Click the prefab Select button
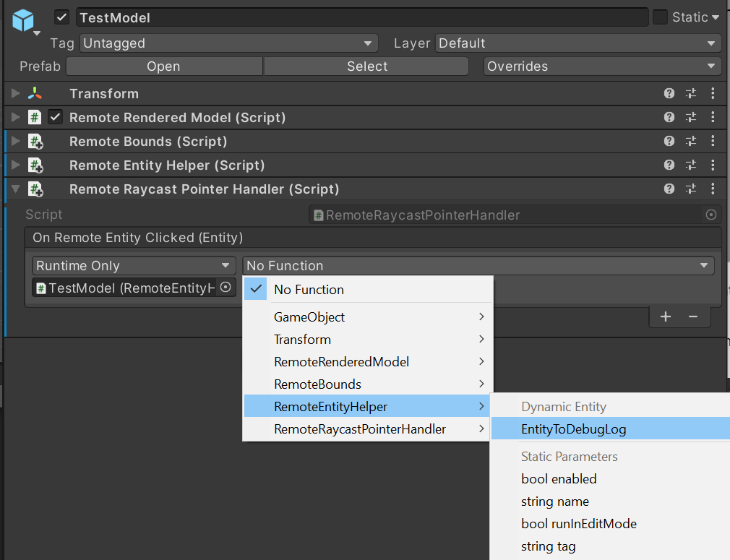Viewport: 730px width, 560px height. pyautogui.click(x=366, y=66)
